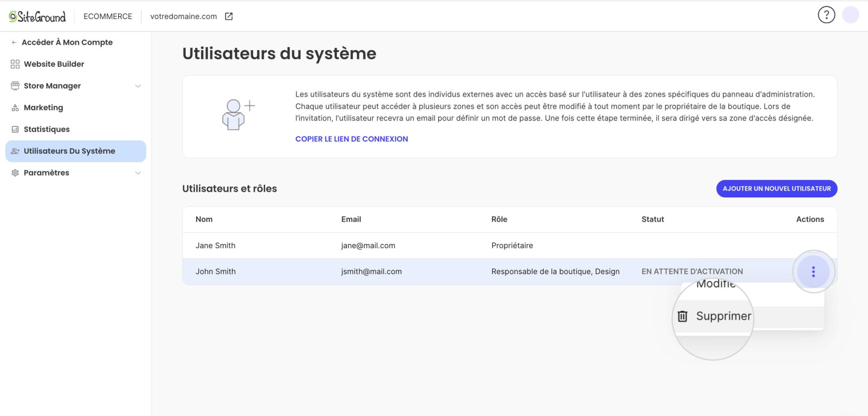Open votredomaine.com external link icon
Screen dimensions: 868x416
229,16
